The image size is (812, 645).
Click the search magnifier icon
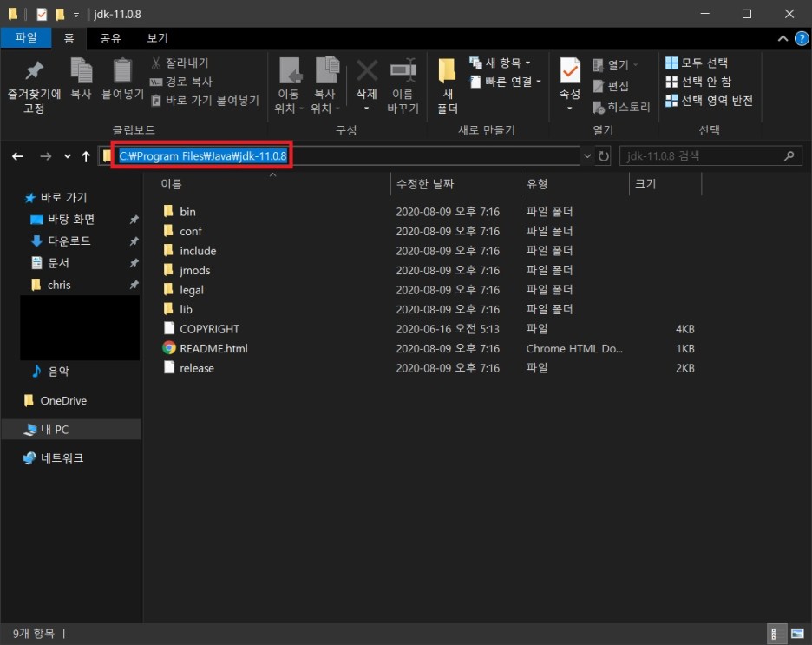pyautogui.click(x=789, y=156)
